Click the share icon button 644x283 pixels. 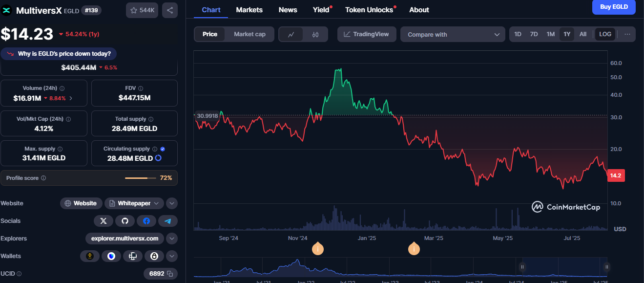(x=170, y=10)
